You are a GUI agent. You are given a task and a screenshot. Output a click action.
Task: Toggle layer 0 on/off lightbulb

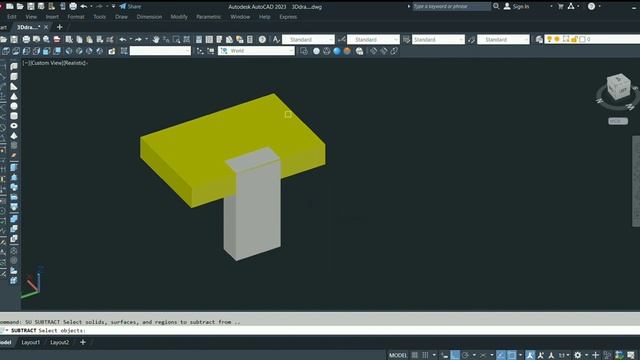pos(549,39)
